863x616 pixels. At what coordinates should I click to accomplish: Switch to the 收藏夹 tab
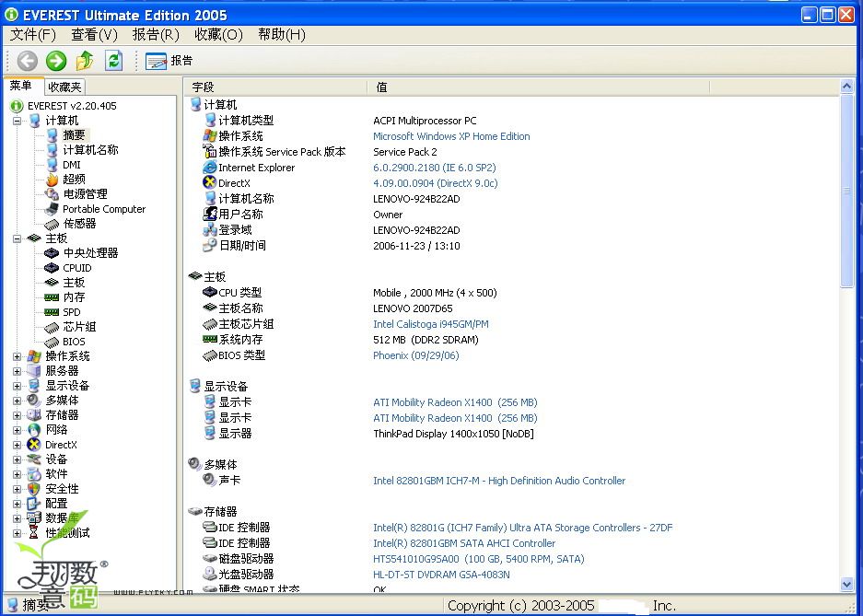click(x=64, y=87)
